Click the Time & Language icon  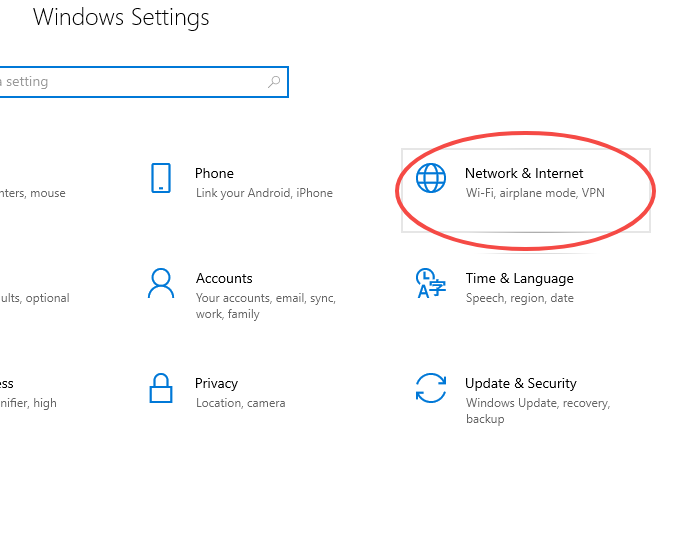pyautogui.click(x=431, y=283)
